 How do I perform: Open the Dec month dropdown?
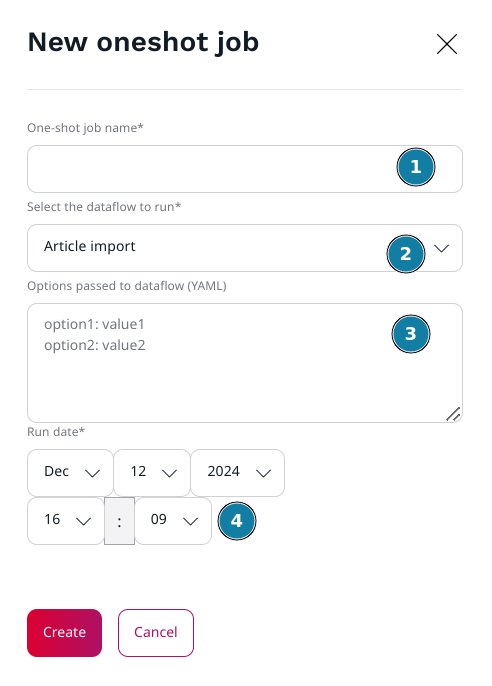70,473
